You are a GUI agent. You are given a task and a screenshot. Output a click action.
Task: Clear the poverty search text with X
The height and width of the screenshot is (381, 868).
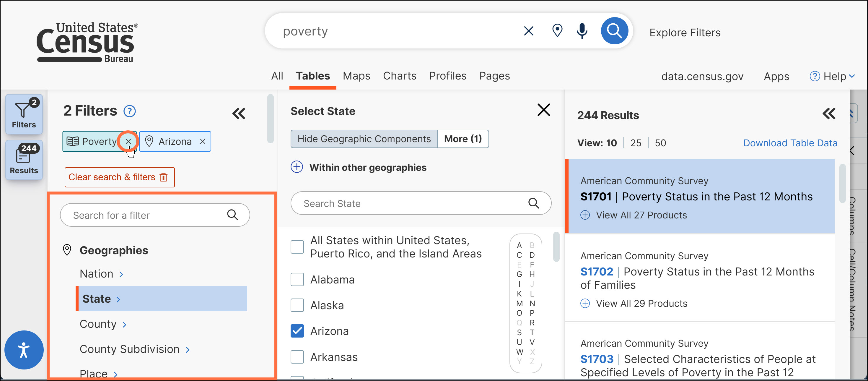528,31
